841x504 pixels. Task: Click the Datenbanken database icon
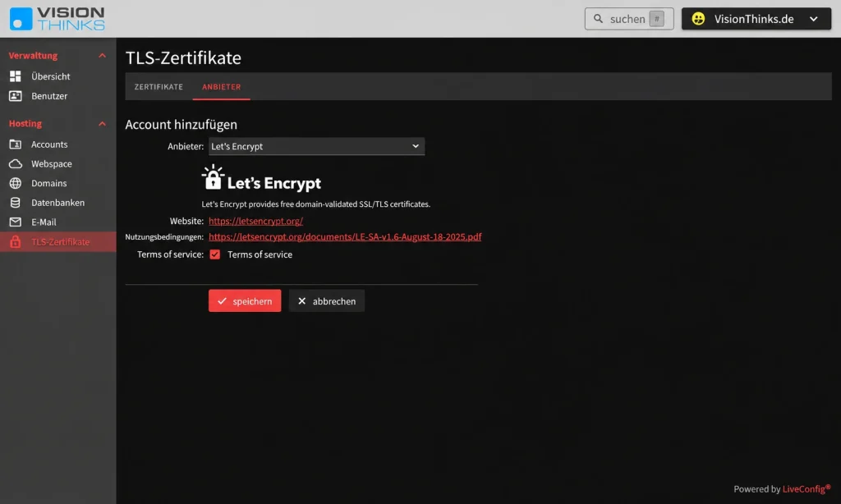point(16,203)
